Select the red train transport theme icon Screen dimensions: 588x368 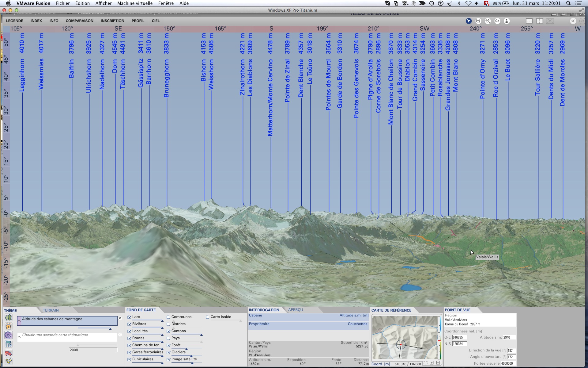pyautogui.click(x=9, y=353)
